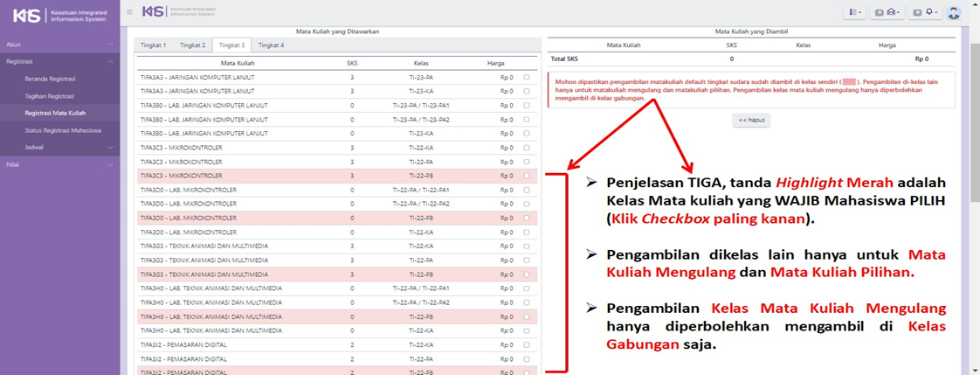The width and height of the screenshot is (980, 375).
Task: Expand the Nilai sidebar menu
Action: tap(59, 164)
